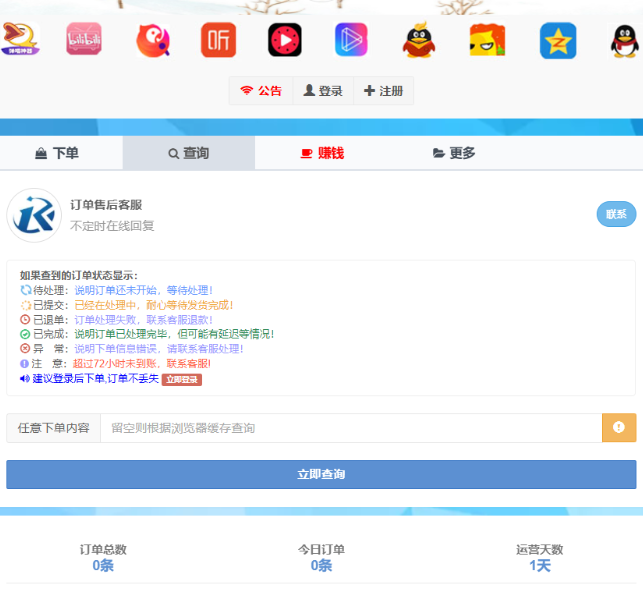The image size is (643, 596).
Task: Click the 立即查询 query button
Action: 321,474
